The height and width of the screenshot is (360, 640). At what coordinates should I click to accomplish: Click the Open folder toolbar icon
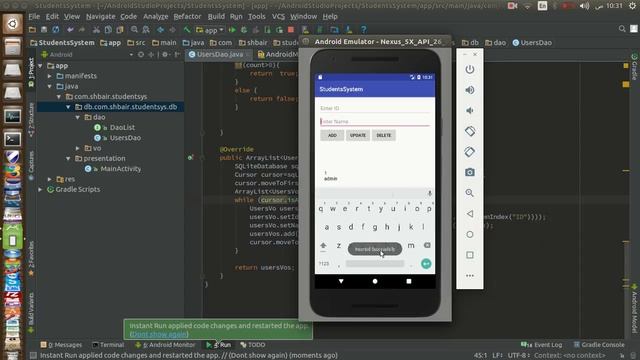pos(32,30)
